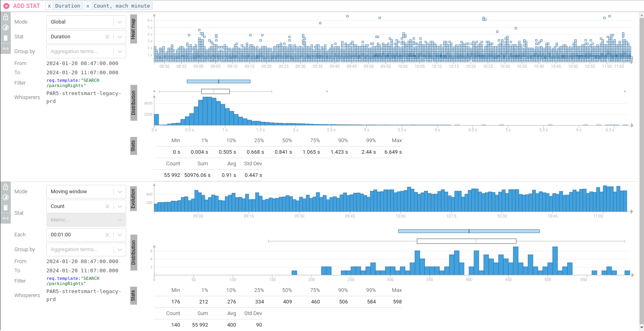Image resolution: width=644 pixels, height=331 pixels.
Task: Click the clock icon in the Duration panel
Action: 6,28
